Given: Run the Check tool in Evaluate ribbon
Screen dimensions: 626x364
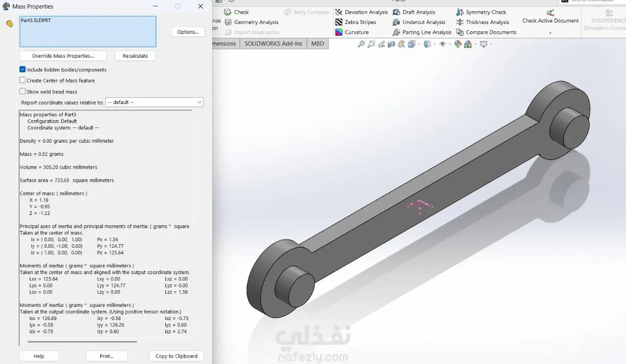Looking at the screenshot, I should pos(236,12).
